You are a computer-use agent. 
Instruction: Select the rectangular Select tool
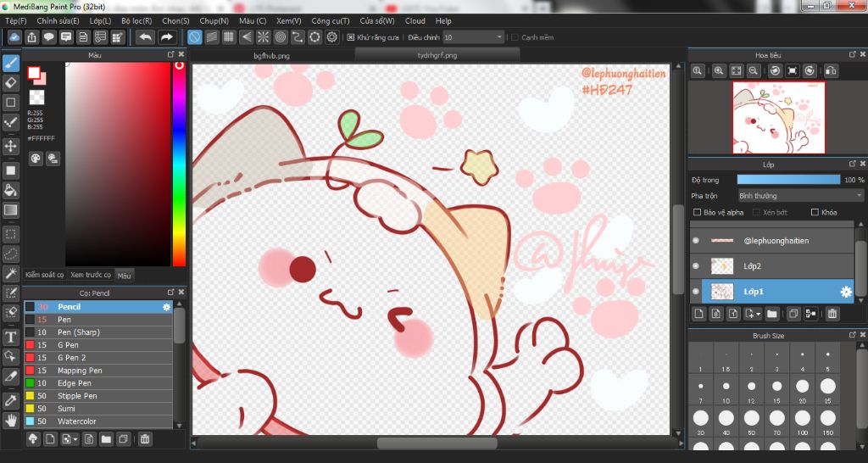click(x=11, y=234)
